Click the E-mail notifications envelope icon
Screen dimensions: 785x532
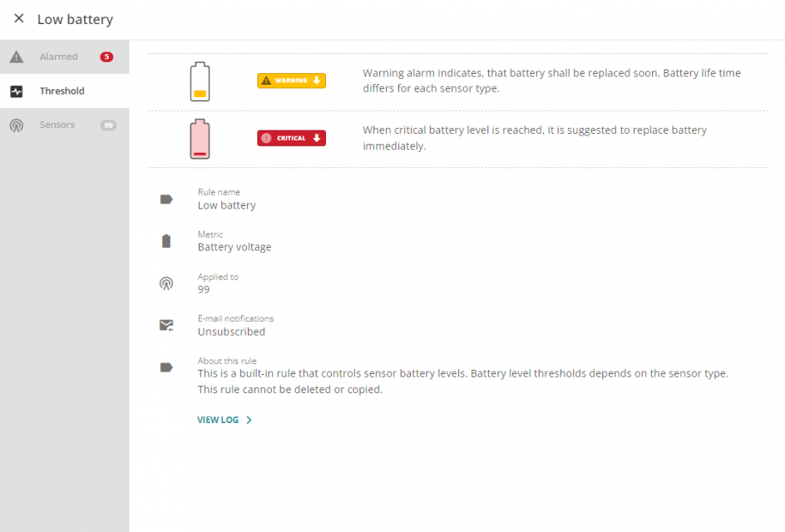tap(166, 325)
